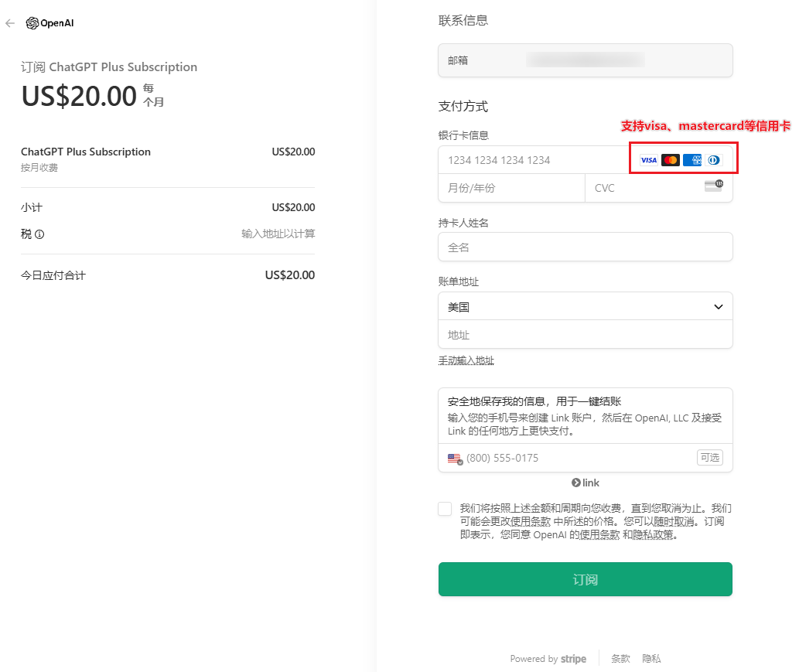This screenshot has height=672, width=799.
Task: Click the Link logo below phone field
Action: (x=586, y=483)
